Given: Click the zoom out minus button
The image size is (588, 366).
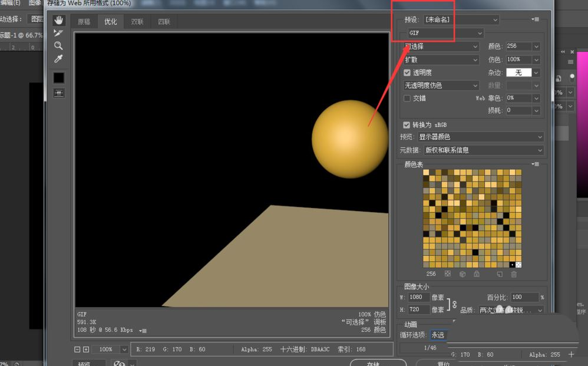Looking at the screenshot, I should click(77, 349).
